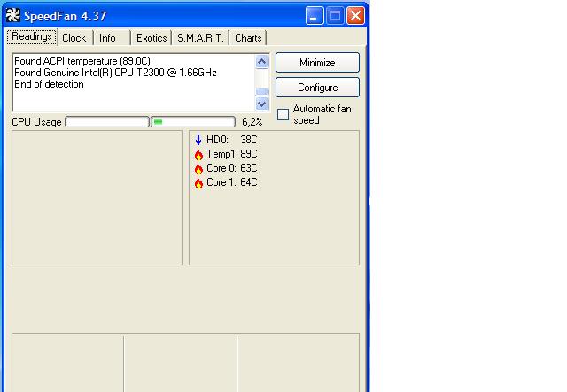Open the S.M.A.R.T. tab
This screenshot has height=392, width=567.
tap(200, 38)
